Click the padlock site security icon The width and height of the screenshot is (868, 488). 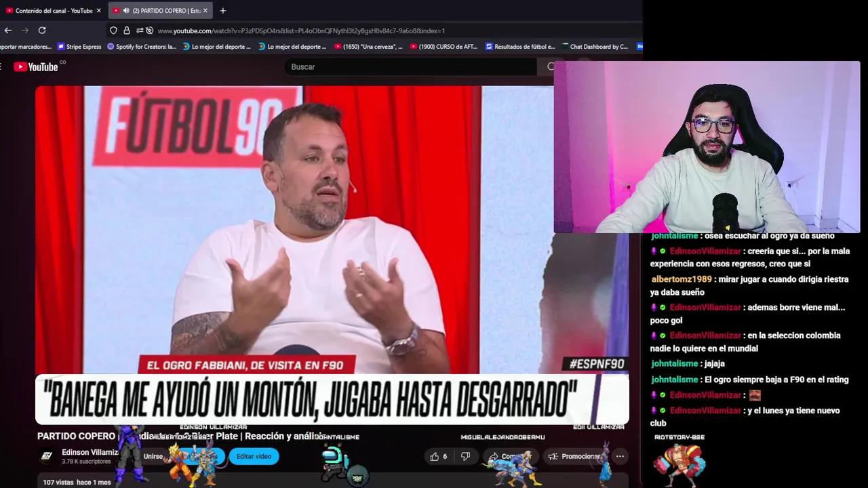coord(126,30)
